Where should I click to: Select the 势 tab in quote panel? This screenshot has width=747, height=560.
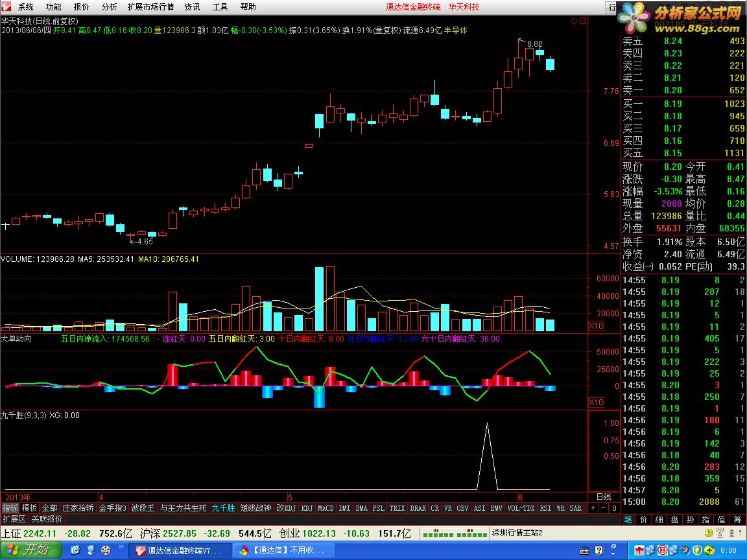(691, 520)
